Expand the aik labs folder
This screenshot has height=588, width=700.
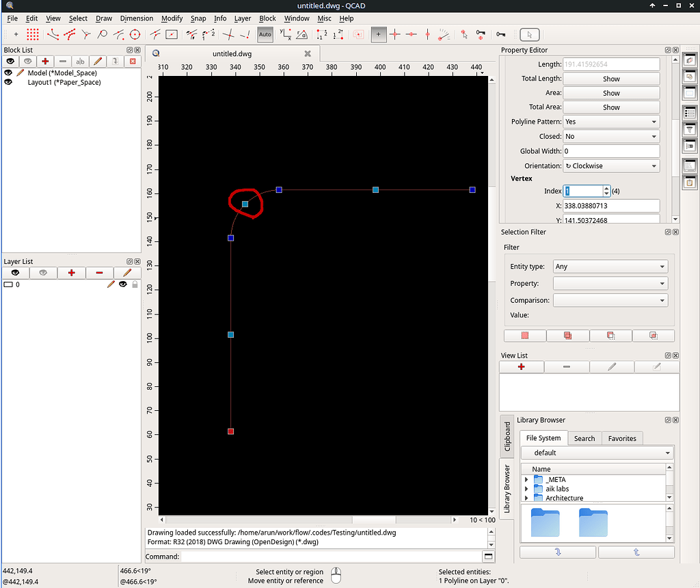pyautogui.click(x=526, y=489)
